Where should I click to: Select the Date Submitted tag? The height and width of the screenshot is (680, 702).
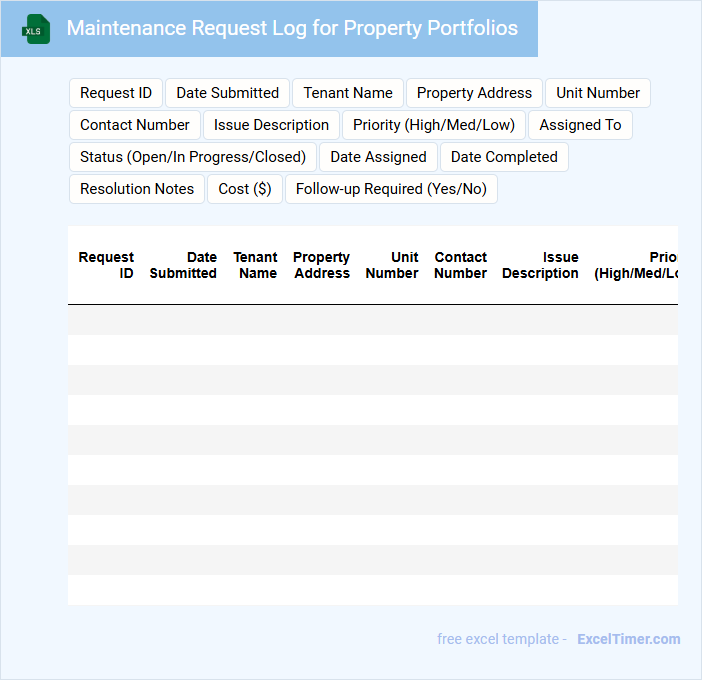coord(227,93)
